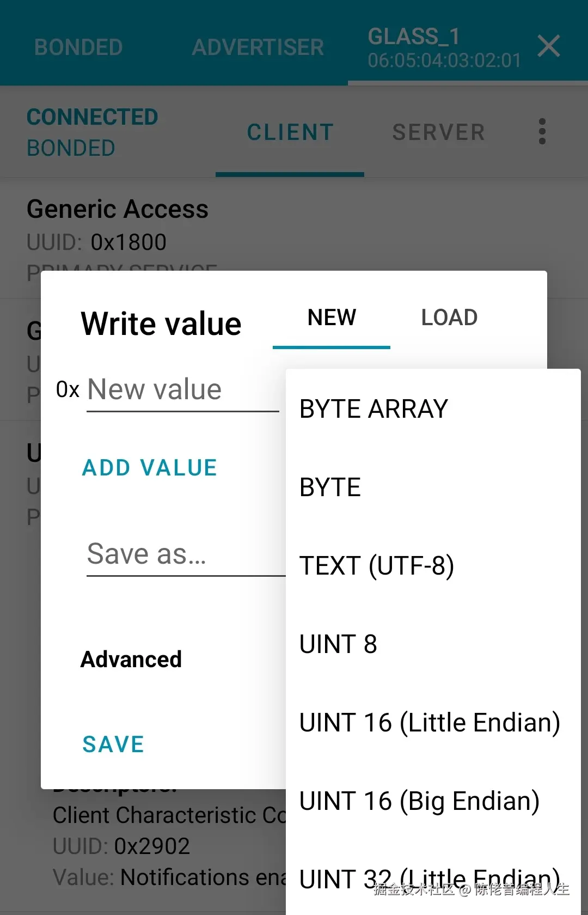Select TEXT (UTF-8) format
The width and height of the screenshot is (588, 915).
click(x=377, y=565)
